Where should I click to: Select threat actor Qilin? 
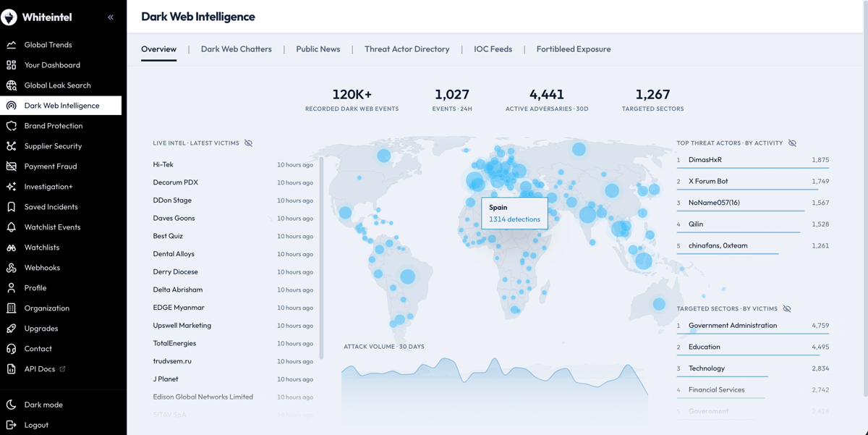pyautogui.click(x=753, y=224)
